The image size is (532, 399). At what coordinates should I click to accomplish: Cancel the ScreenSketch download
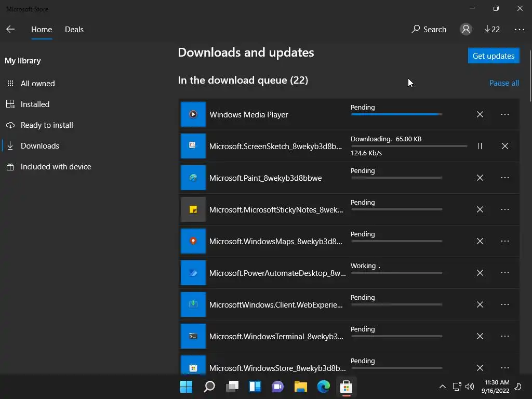505,146
